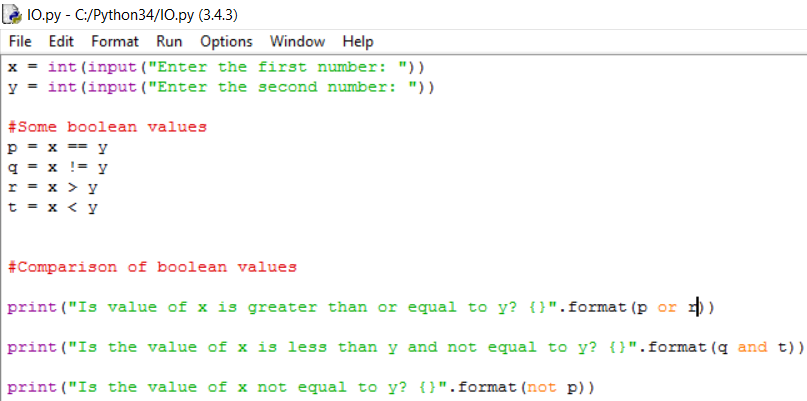The image size is (807, 401).
Task: Click the title text "IO.py - C:/Python34/IO.py (3.4.3)"
Action: pyautogui.click(x=132, y=15)
